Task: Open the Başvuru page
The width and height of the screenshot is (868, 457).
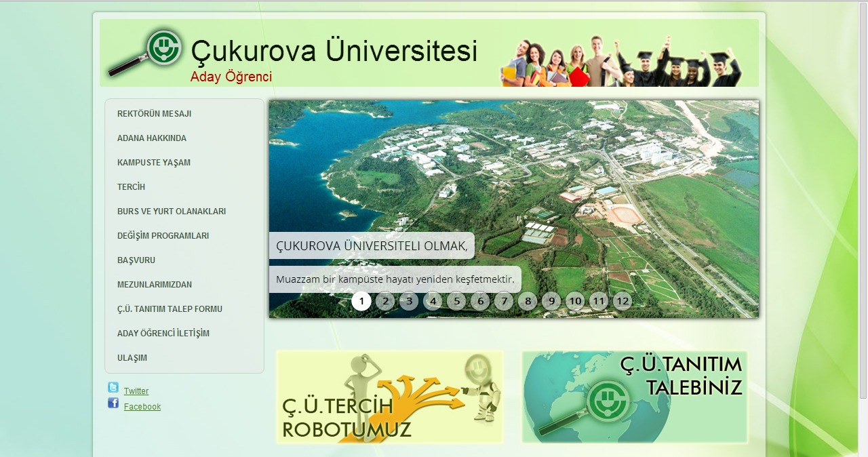Action: 136,260
